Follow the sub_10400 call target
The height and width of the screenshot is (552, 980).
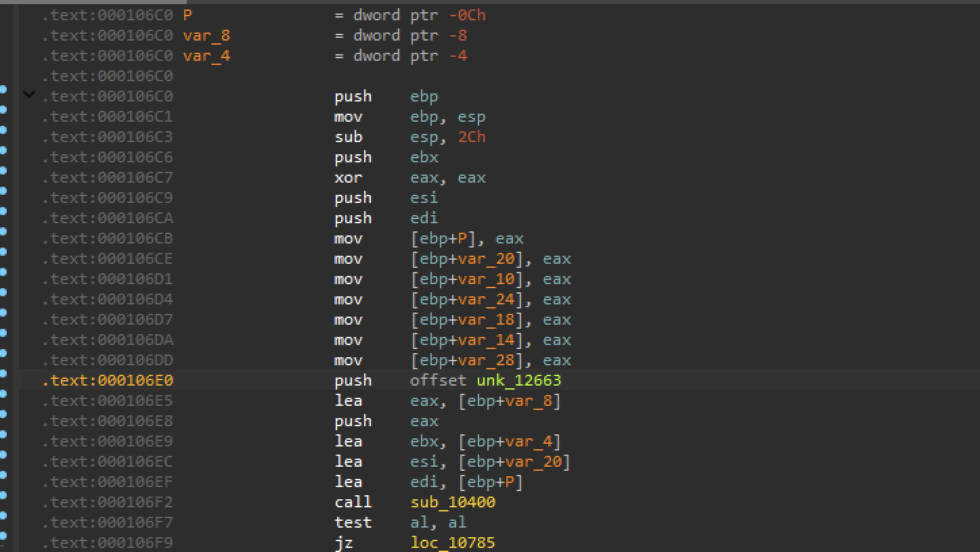click(453, 502)
